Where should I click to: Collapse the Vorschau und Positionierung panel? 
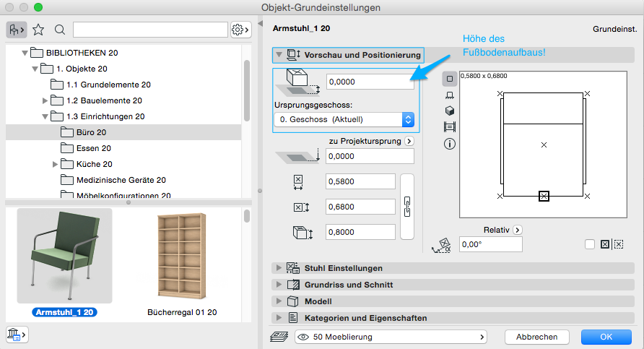click(279, 54)
